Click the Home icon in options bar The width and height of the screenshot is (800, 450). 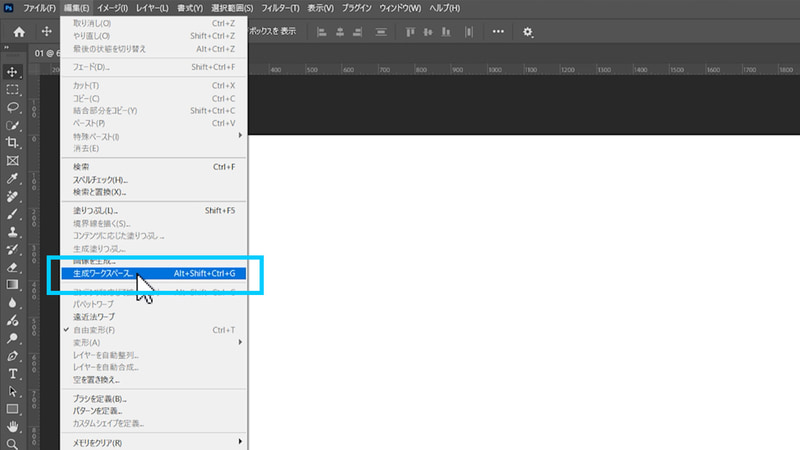click(x=19, y=32)
